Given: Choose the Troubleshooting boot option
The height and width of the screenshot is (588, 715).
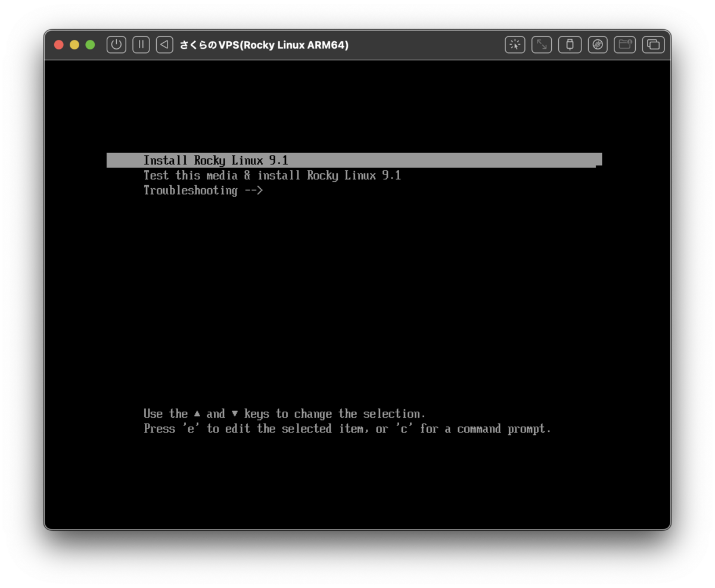Looking at the screenshot, I should pyautogui.click(x=203, y=191).
